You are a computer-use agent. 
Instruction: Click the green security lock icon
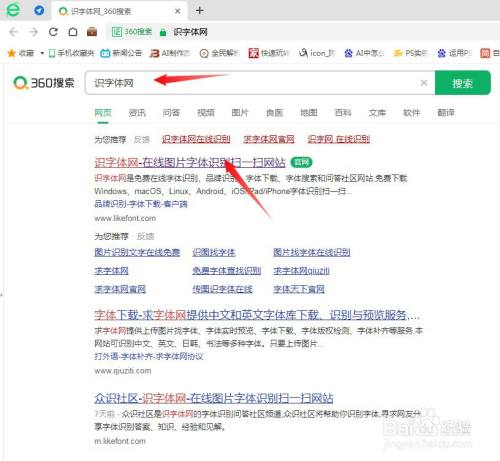click(x=163, y=32)
